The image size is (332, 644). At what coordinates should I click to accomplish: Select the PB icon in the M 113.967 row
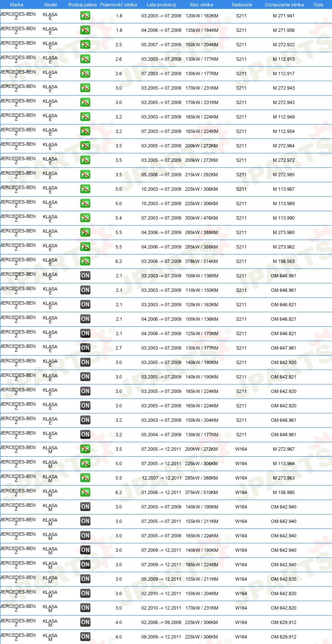click(x=85, y=189)
